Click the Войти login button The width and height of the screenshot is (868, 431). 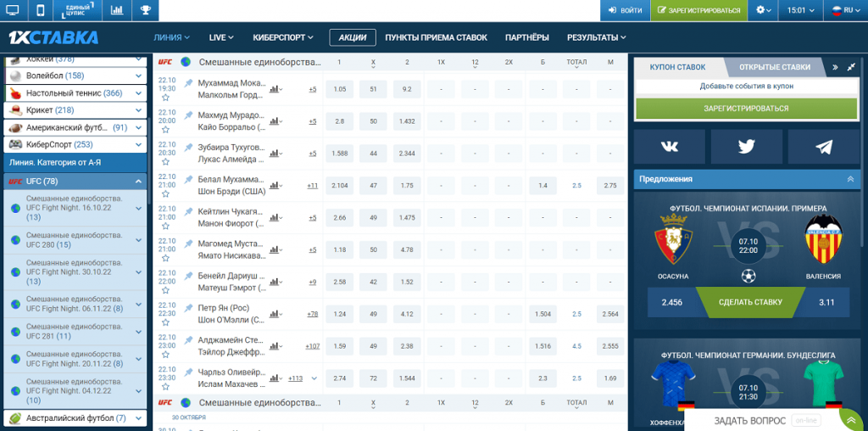click(625, 11)
